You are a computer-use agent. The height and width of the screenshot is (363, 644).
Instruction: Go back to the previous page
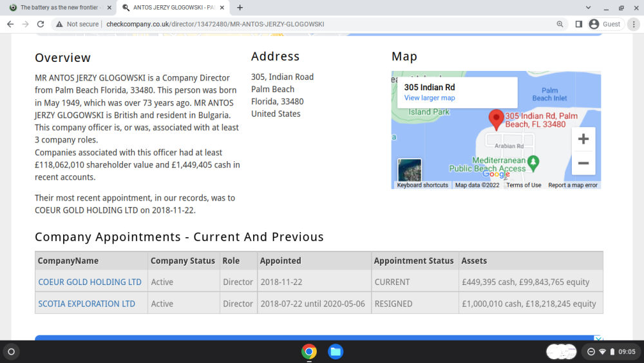point(10,25)
